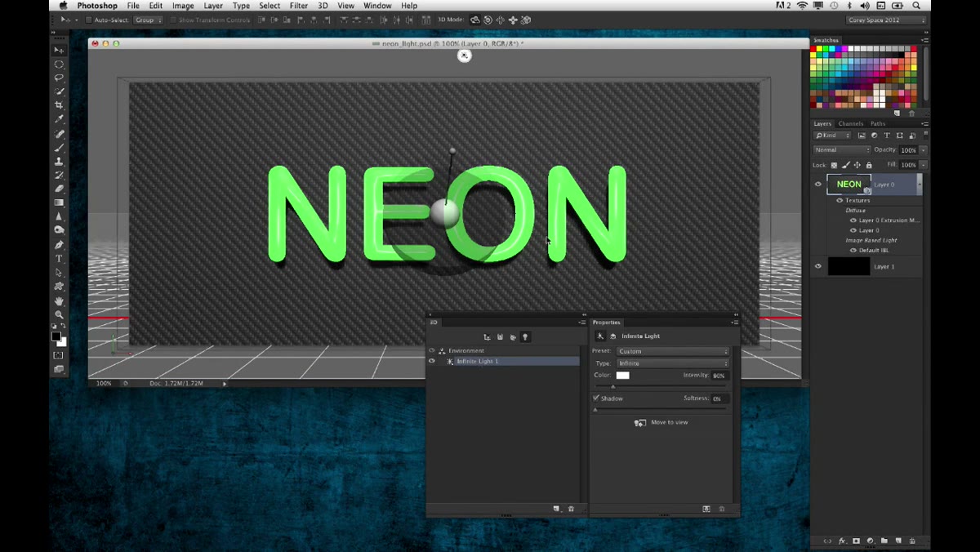Toggle Textures visibility eye
980x552 pixels.
pyautogui.click(x=840, y=200)
